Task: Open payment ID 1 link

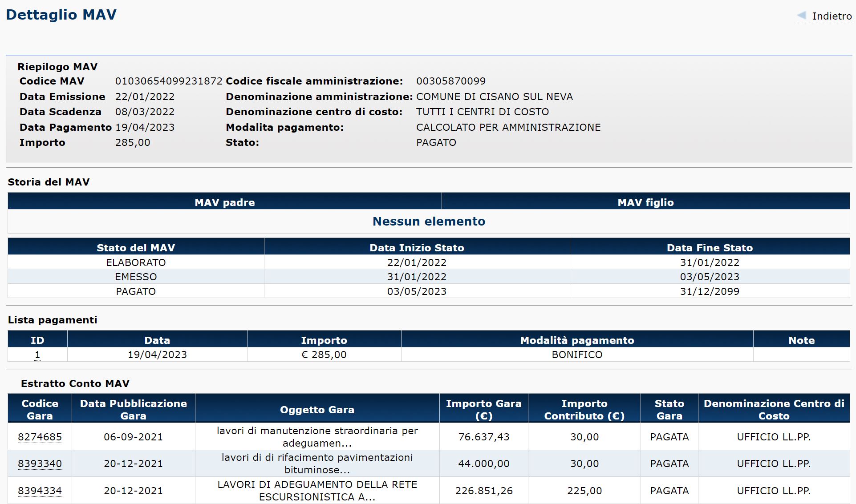Action: (x=37, y=355)
